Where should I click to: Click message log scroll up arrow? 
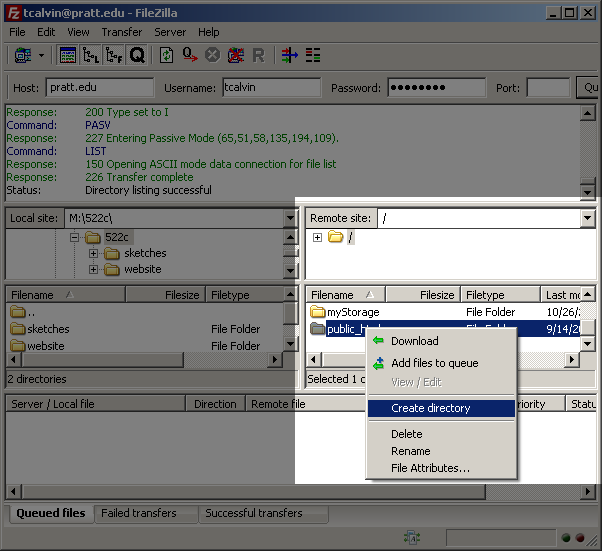tap(587, 113)
